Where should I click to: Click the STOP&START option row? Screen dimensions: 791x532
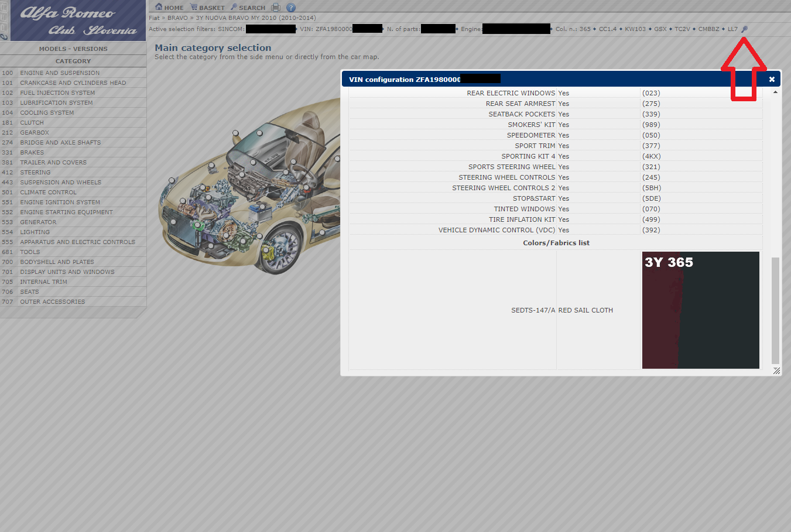[556, 198]
